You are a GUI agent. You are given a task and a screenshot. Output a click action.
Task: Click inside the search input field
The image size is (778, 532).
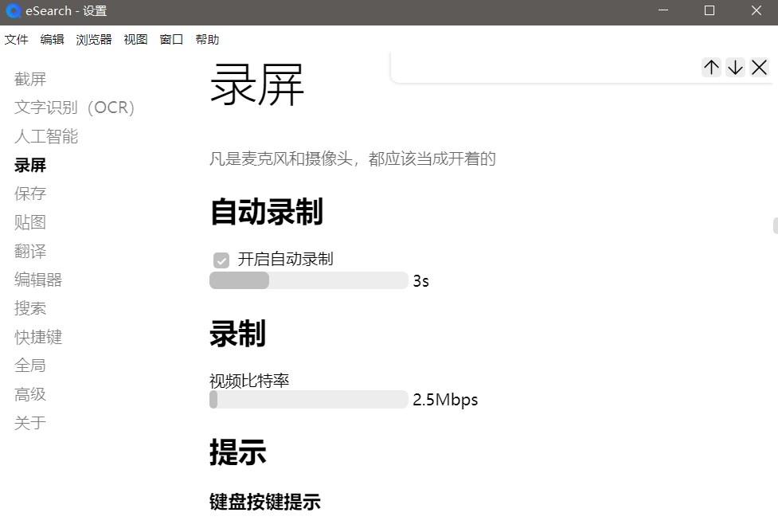click(x=541, y=68)
